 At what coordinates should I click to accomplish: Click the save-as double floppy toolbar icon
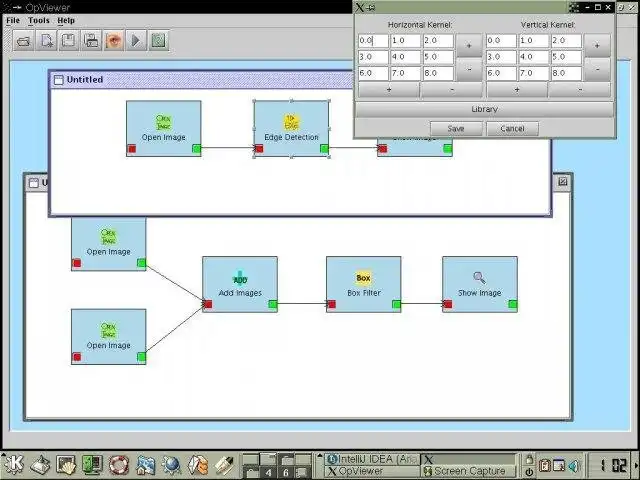91,41
